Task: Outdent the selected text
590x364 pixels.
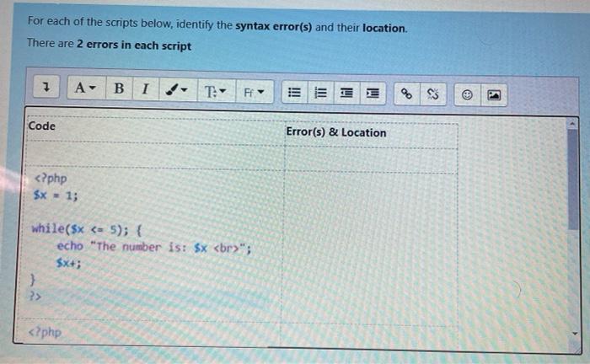Action: pos(346,93)
